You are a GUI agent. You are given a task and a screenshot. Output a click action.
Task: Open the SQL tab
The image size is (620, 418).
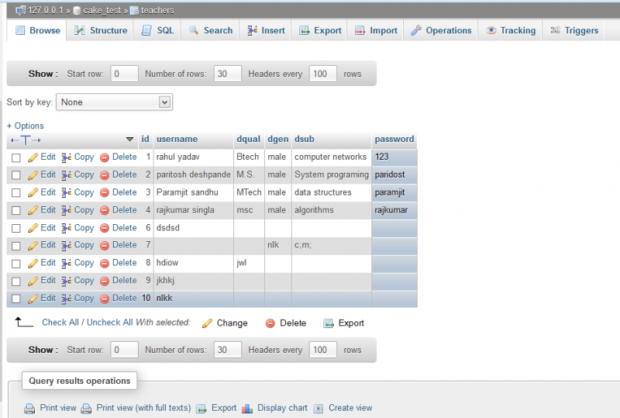[157, 31]
